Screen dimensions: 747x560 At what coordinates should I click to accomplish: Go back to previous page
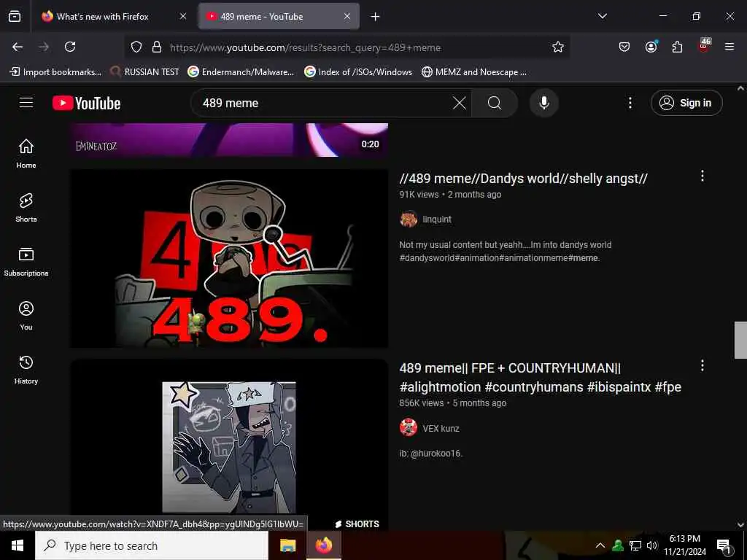click(18, 47)
